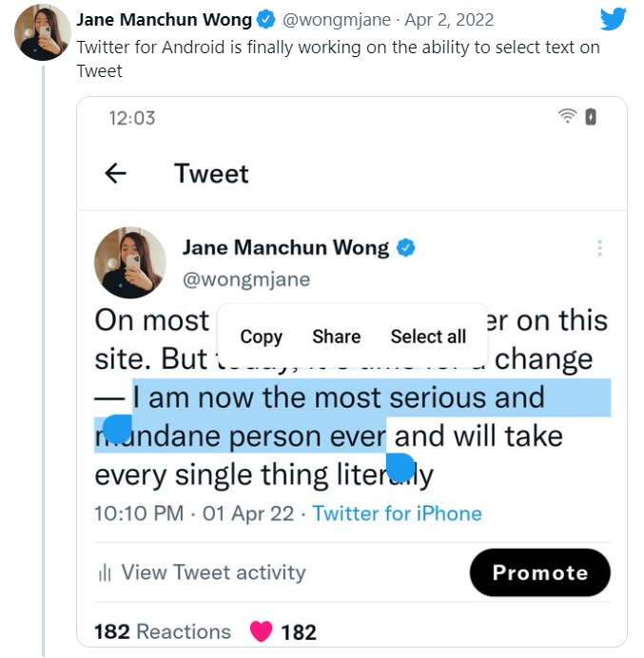
Task: Click the right text selection handle
Action: click(x=400, y=467)
